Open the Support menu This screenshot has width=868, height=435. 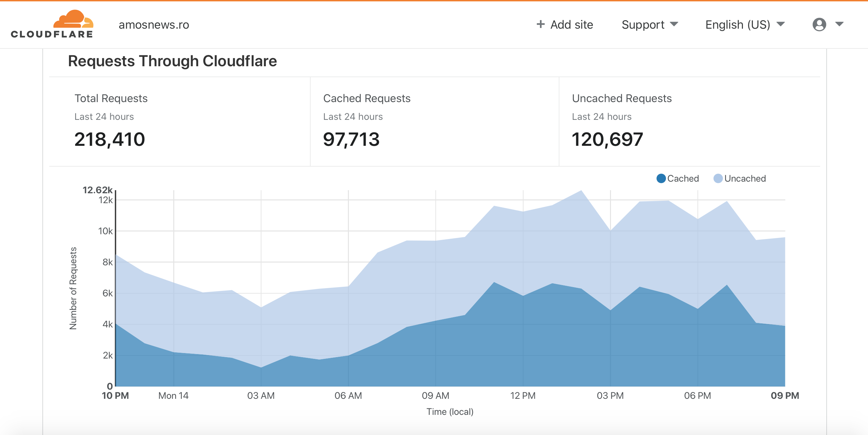[643, 25]
